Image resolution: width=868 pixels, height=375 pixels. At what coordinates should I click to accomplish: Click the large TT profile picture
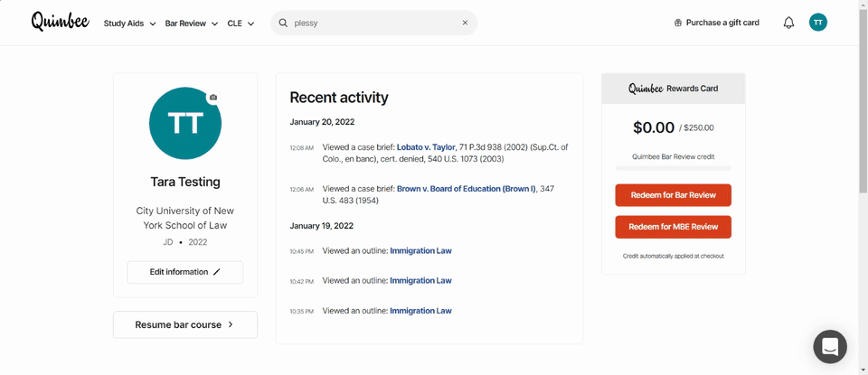(185, 123)
